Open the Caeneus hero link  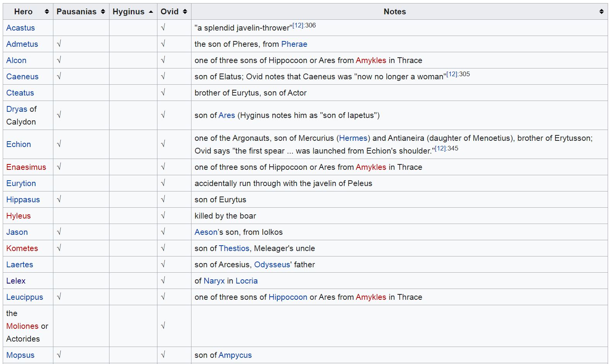pyautogui.click(x=22, y=77)
